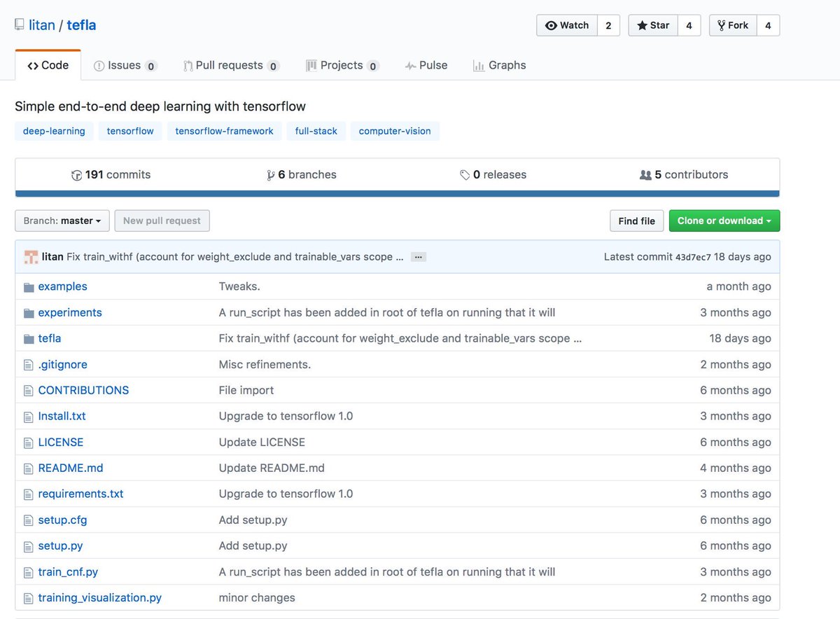Screen dimensions: 840x619
Task: Click the commits history clock icon
Action: tap(77, 175)
